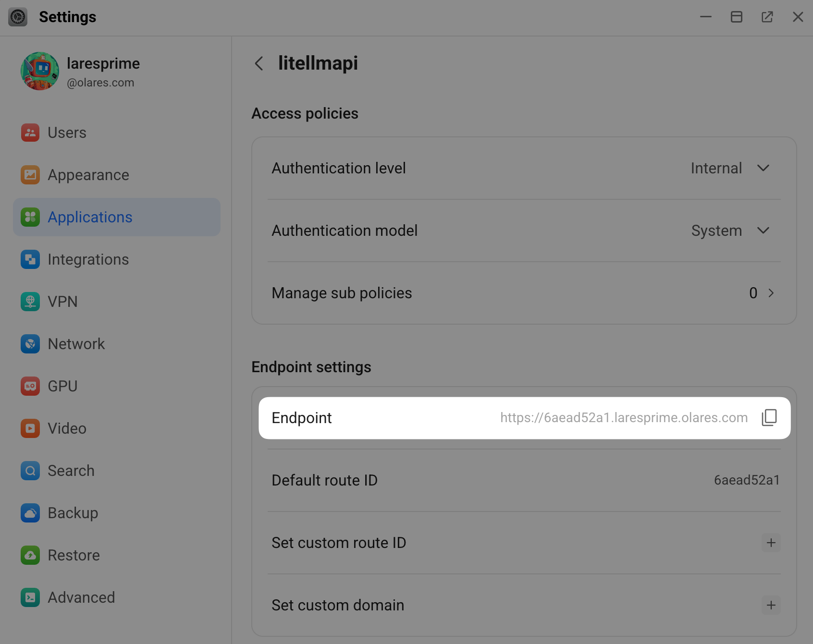Open Settings window in new window icon
The width and height of the screenshot is (813, 644).
(x=767, y=17)
